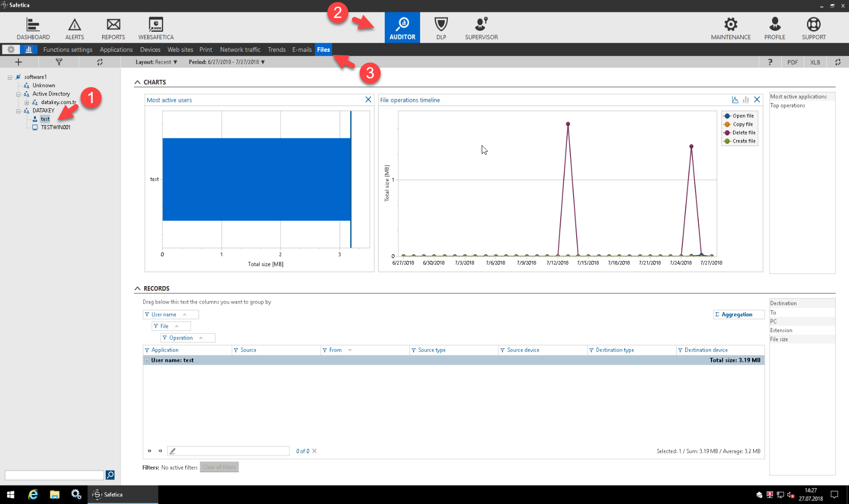The image size is (849, 504).
Task: Expand the datakey.com.tr tree node
Action: pyautogui.click(x=27, y=103)
